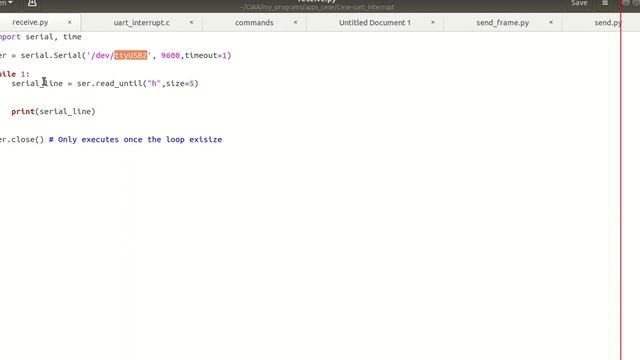Viewport: 640px width, 360px height.
Task: Click the "h" string literal
Action: click(154, 83)
